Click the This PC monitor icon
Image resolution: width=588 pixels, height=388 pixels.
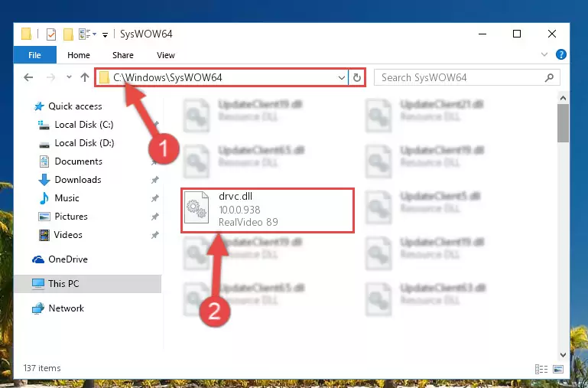click(x=38, y=284)
